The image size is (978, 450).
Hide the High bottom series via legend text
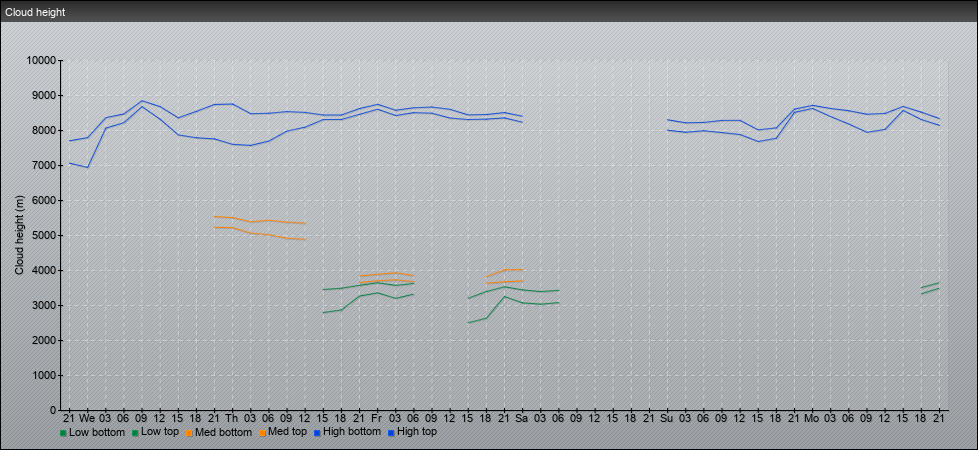[350, 432]
